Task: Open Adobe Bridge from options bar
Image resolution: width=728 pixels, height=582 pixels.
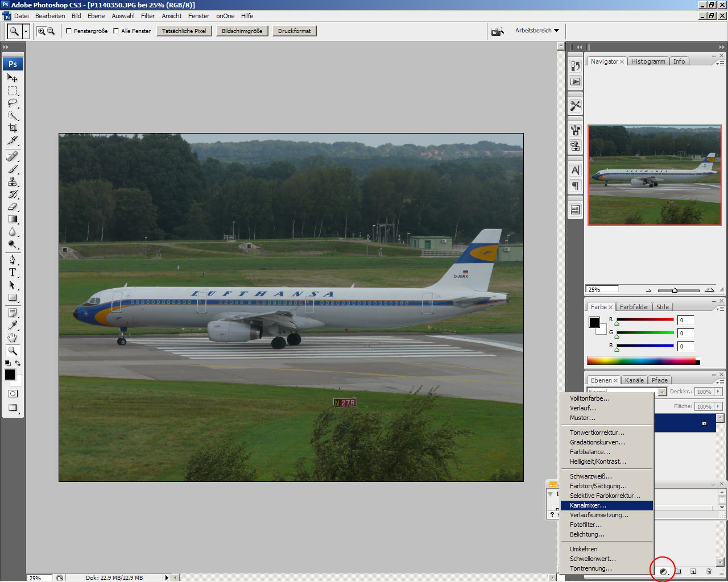Action: pyautogui.click(x=498, y=31)
